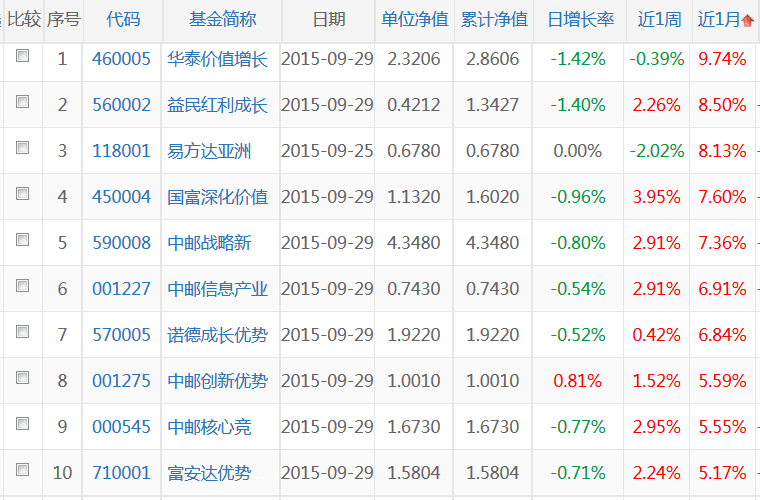
Task: Open the 华泰价值增长 fund page
Action: pyautogui.click(x=217, y=59)
